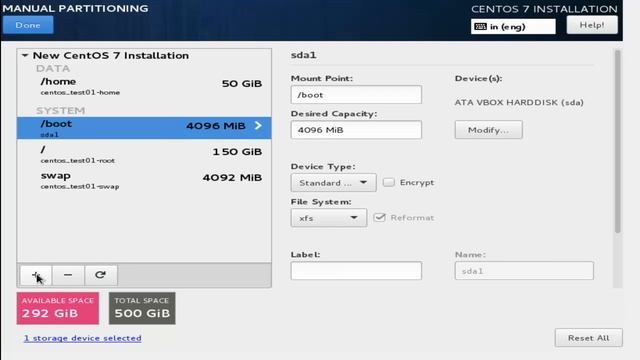This screenshot has width=640, height=360.
Task: Click the Total Space 500 GiB box
Action: tap(142, 308)
